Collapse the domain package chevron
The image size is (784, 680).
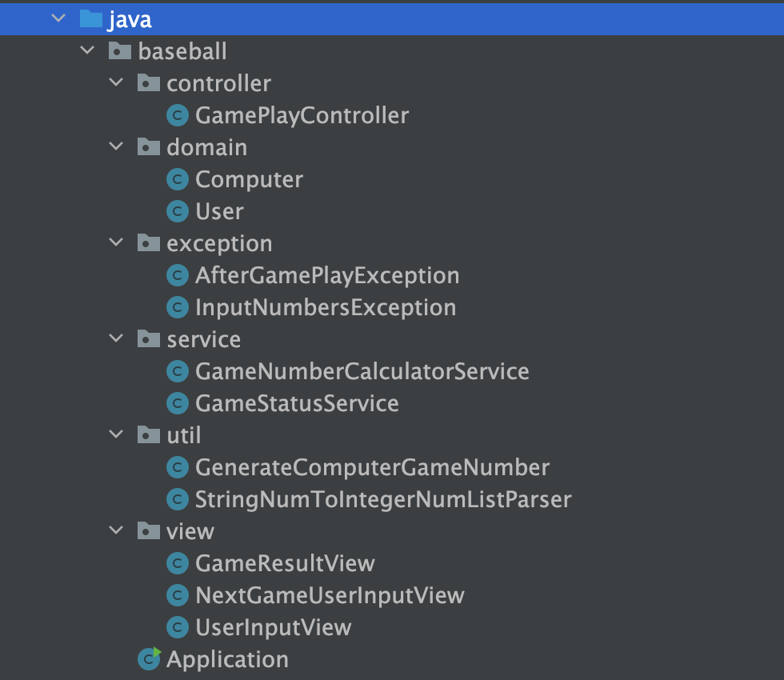(x=116, y=146)
